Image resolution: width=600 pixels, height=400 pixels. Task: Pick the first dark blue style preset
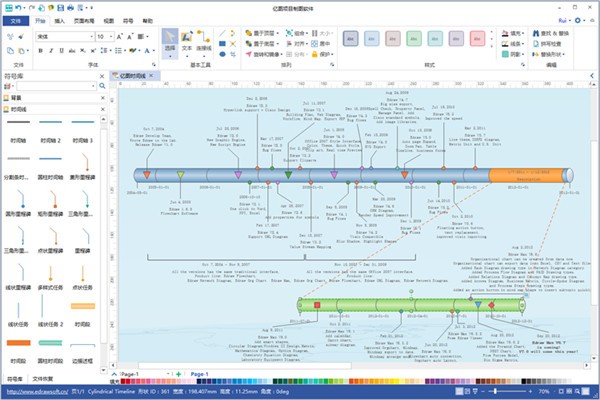pos(351,39)
